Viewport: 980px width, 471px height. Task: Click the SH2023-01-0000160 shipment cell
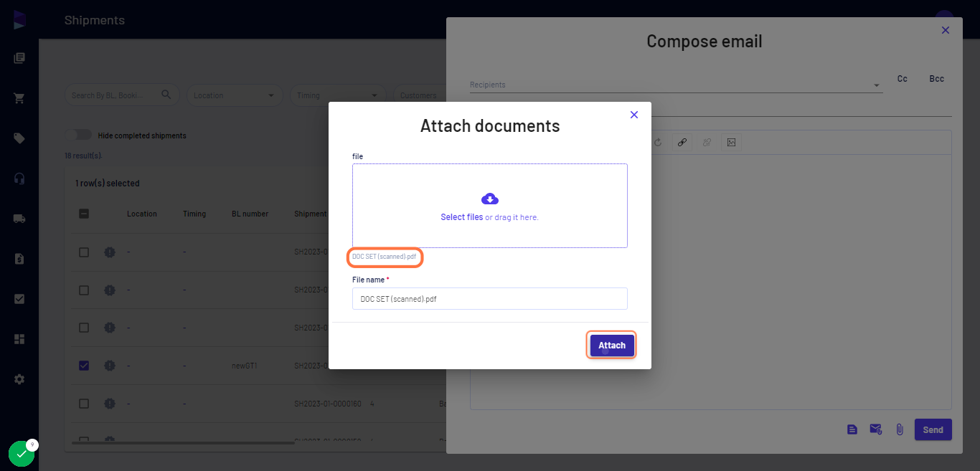click(328, 404)
